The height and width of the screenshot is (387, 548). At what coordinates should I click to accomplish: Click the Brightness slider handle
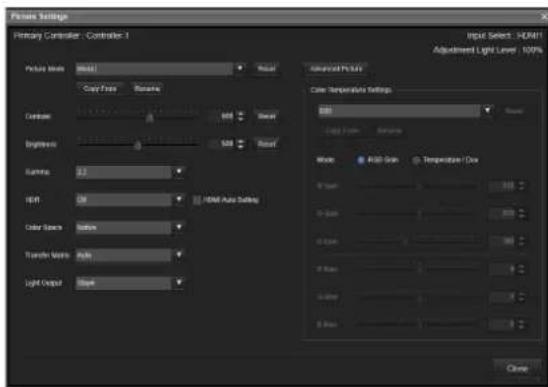point(138,145)
